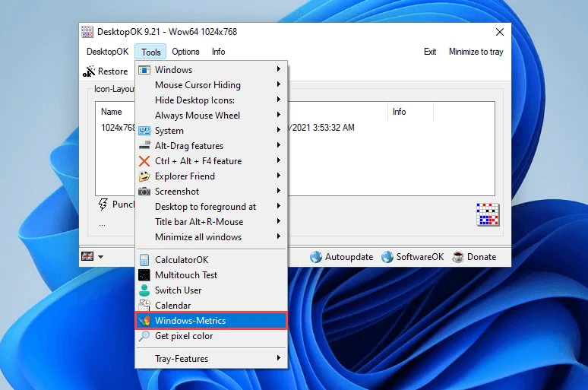Open the DesktopOK menu
Image resolution: width=588 pixels, height=390 pixels.
107,52
